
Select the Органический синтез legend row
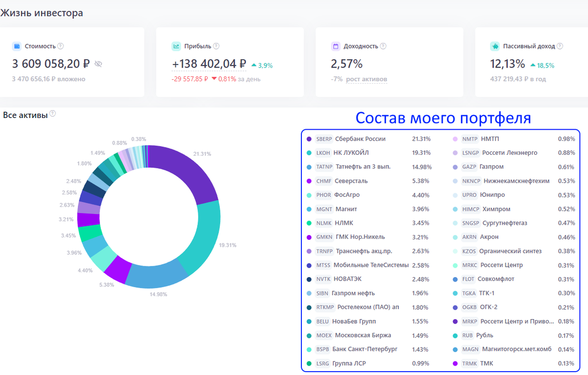pyautogui.click(x=514, y=251)
